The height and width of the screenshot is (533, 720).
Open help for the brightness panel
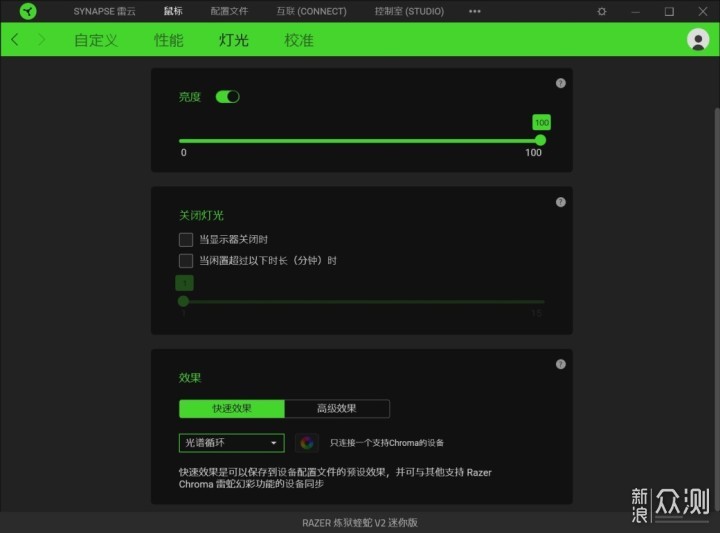coord(560,83)
